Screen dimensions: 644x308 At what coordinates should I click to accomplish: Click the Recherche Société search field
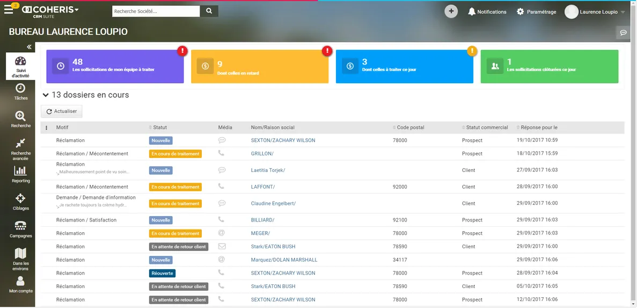click(x=156, y=11)
